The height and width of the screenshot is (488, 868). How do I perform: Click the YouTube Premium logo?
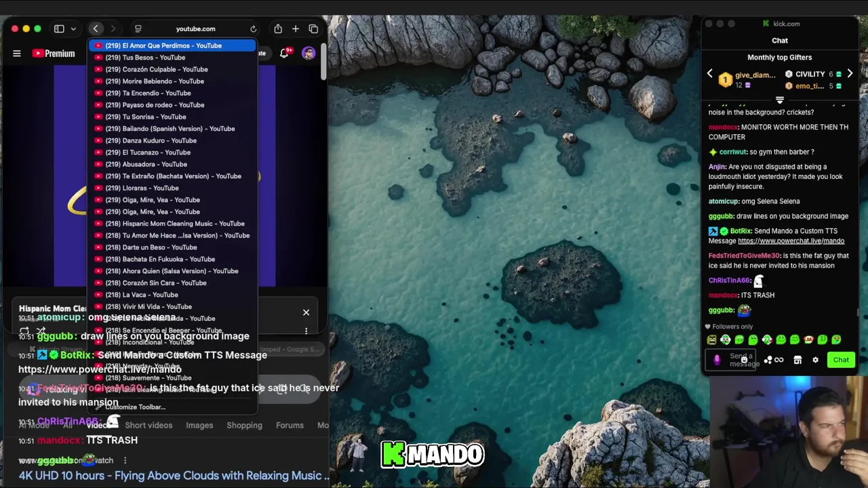click(54, 54)
